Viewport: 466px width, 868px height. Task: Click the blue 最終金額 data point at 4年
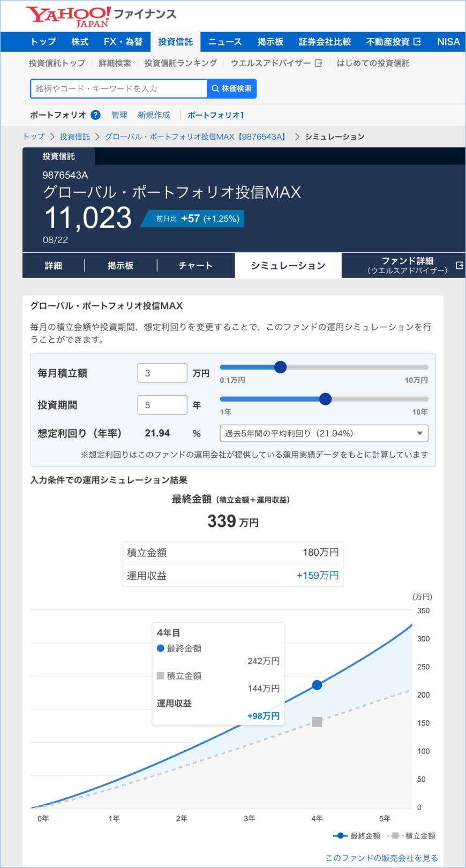pyautogui.click(x=317, y=685)
